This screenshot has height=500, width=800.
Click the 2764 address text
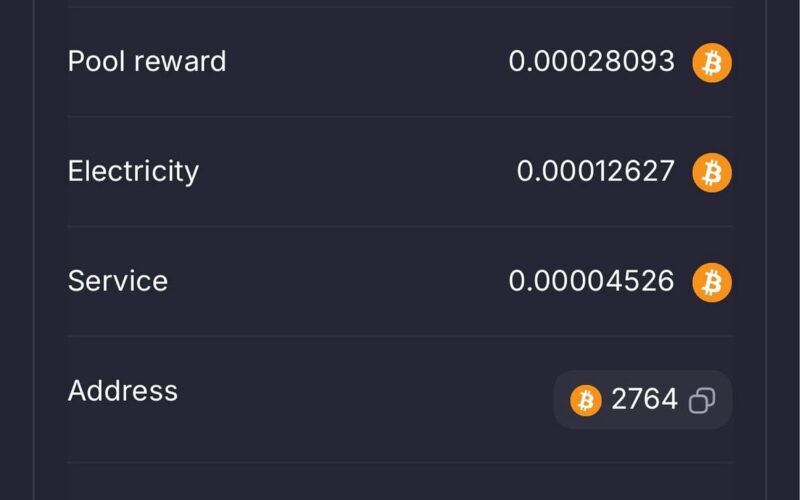pyautogui.click(x=644, y=399)
